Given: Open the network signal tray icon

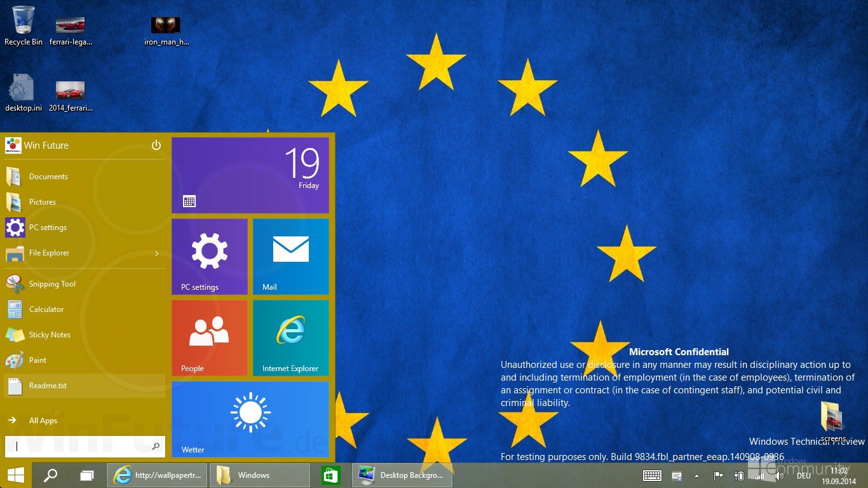Looking at the screenshot, I should 759,476.
